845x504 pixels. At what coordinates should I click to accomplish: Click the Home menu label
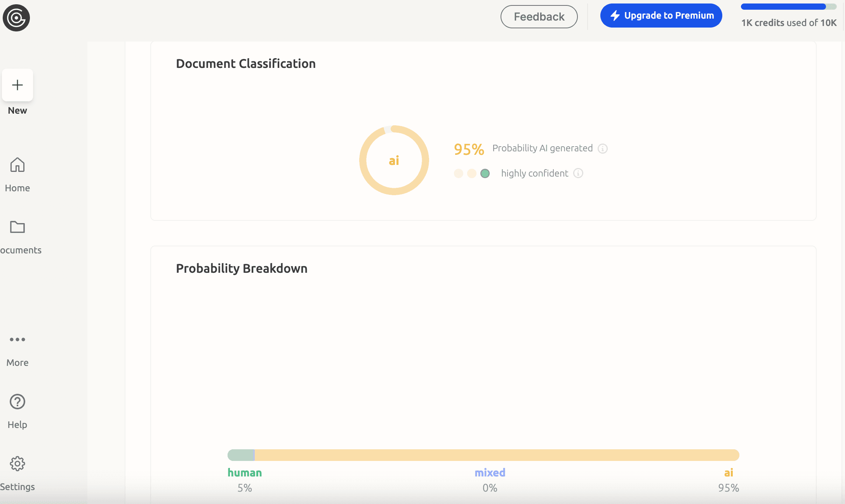(17, 188)
